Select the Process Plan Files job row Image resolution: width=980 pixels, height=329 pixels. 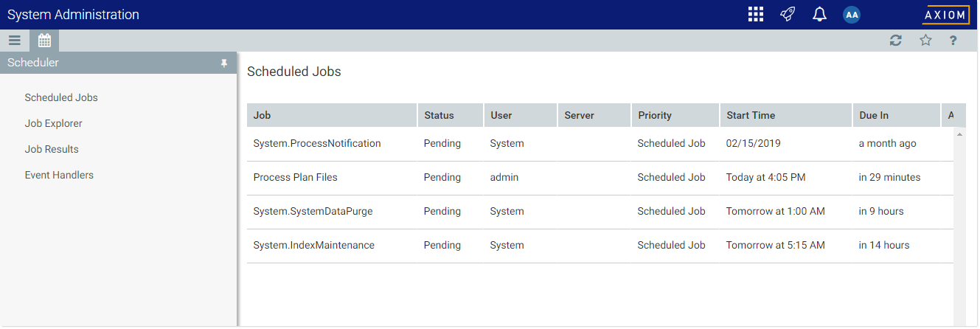coord(295,178)
